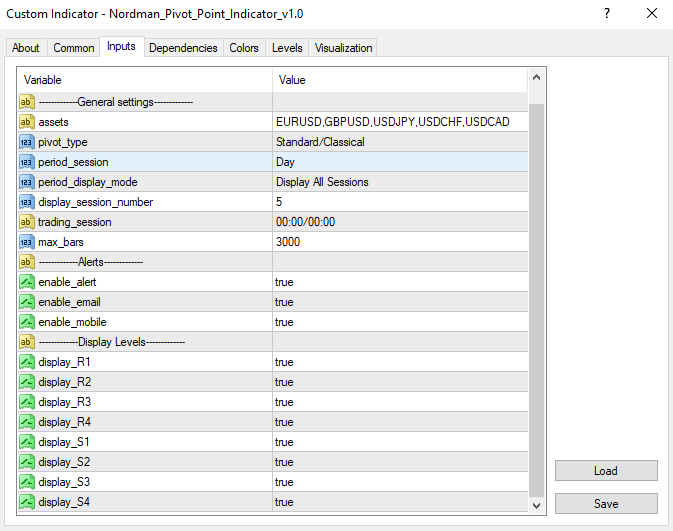Select the Inputs tab
Screen dimensions: 673x531
pyautogui.click(x=121, y=46)
